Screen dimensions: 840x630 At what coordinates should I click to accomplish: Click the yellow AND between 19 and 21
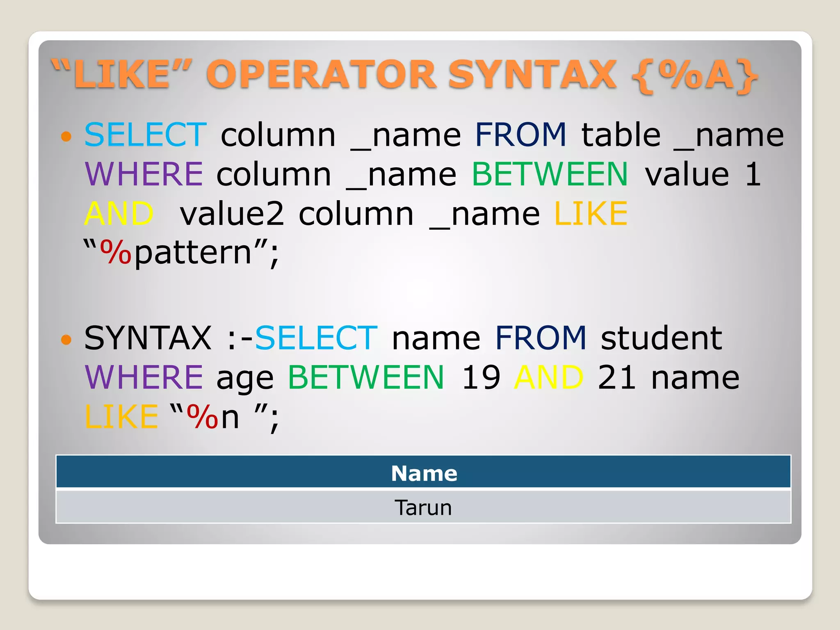coord(549,377)
